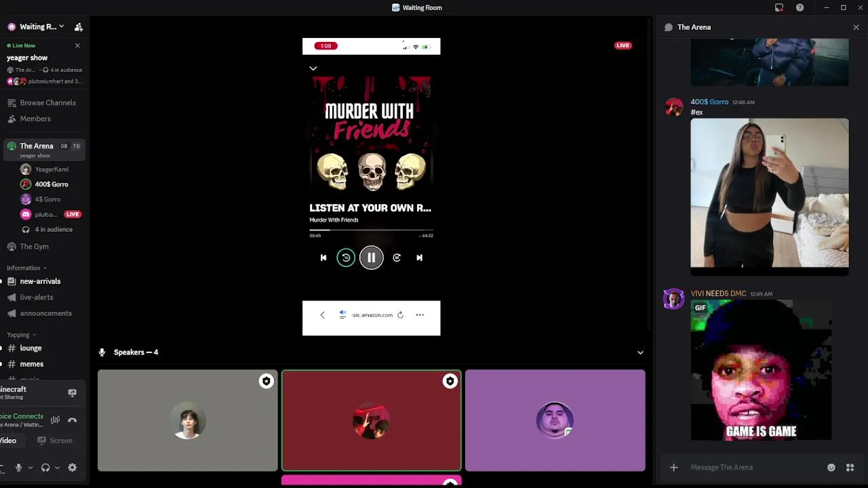The height and width of the screenshot is (488, 868).
Task: Pause the Murder With Friends podcast
Action: tap(372, 258)
